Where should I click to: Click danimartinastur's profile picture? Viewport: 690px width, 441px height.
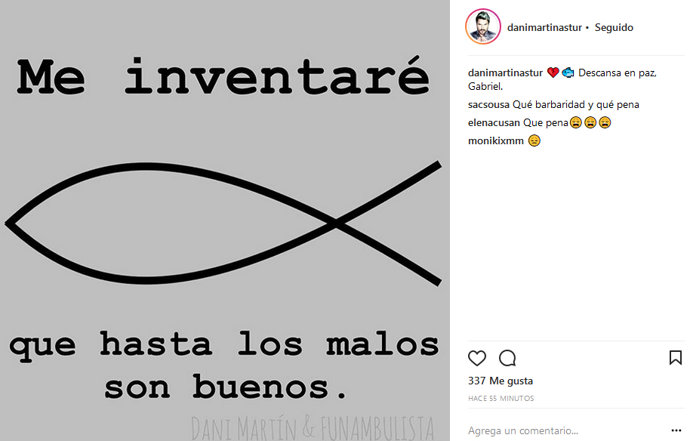click(483, 26)
